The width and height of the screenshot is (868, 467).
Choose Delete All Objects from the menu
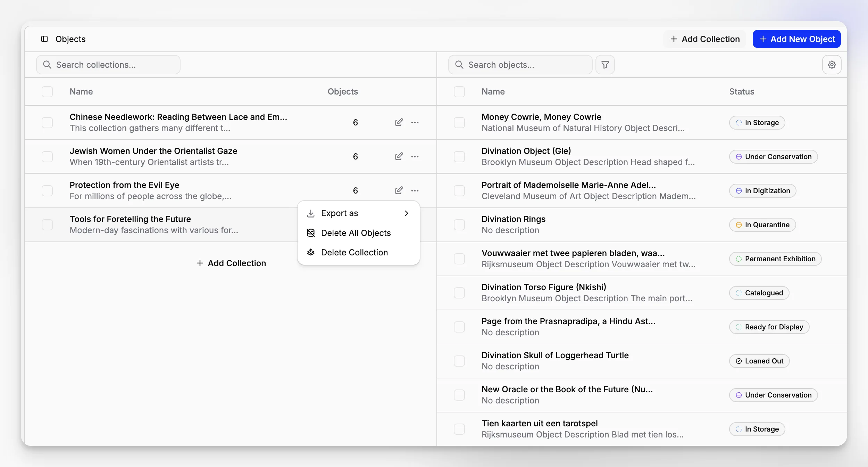tap(358, 233)
